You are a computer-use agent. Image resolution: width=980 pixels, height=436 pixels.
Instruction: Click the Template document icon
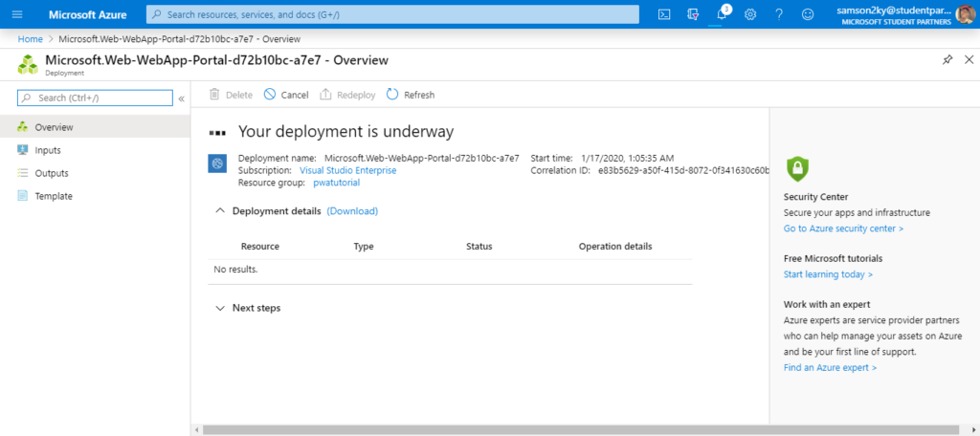(x=23, y=195)
